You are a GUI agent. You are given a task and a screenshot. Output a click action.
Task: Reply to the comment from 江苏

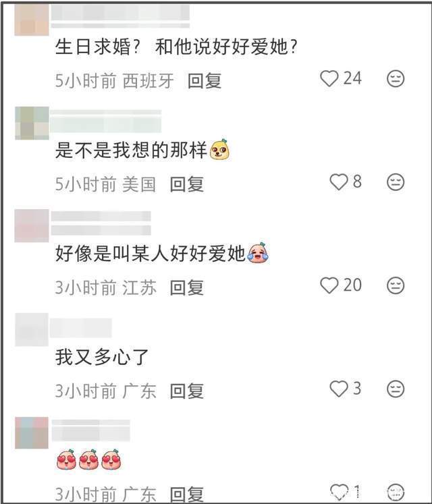(187, 287)
